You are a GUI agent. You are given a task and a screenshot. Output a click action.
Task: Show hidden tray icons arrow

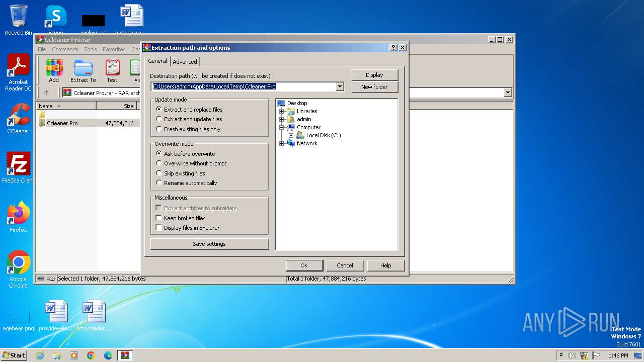pyautogui.click(x=561, y=355)
